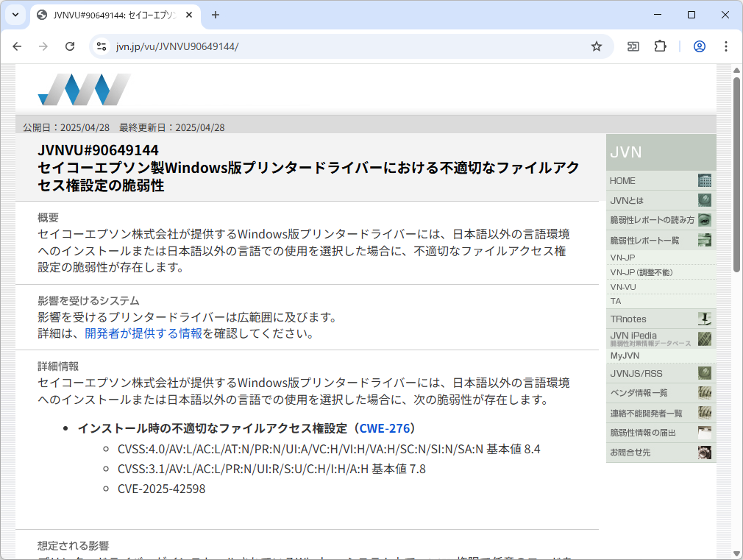743x560 pixels.
Task: Click the eye icon beside 脆弱性レポートの読み方
Action: pyautogui.click(x=705, y=219)
